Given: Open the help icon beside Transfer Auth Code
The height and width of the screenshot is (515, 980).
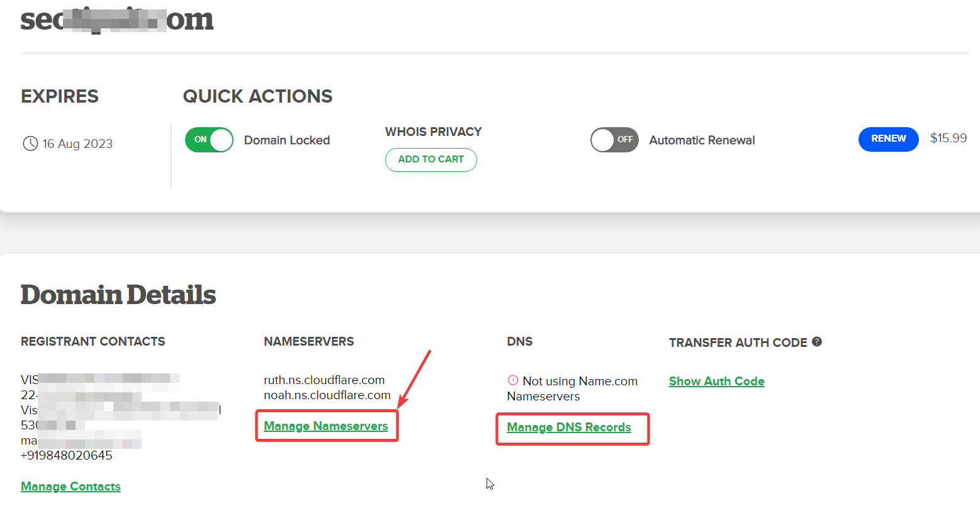Looking at the screenshot, I should tap(816, 342).
